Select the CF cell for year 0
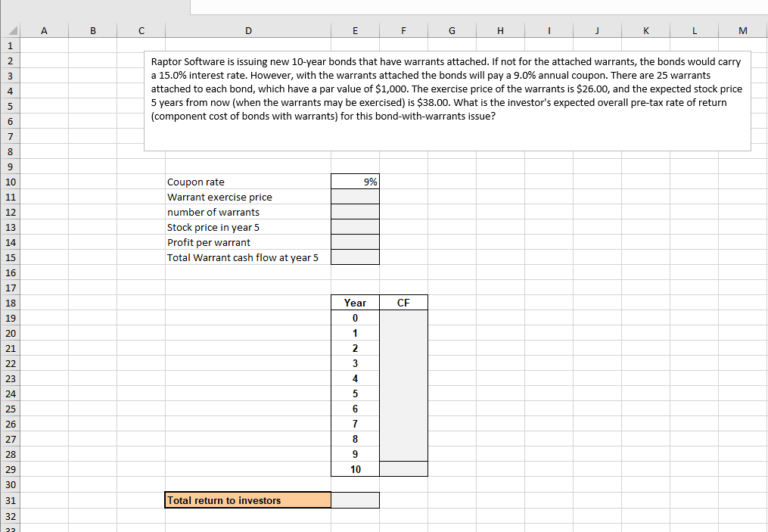768x532 pixels. point(403,318)
